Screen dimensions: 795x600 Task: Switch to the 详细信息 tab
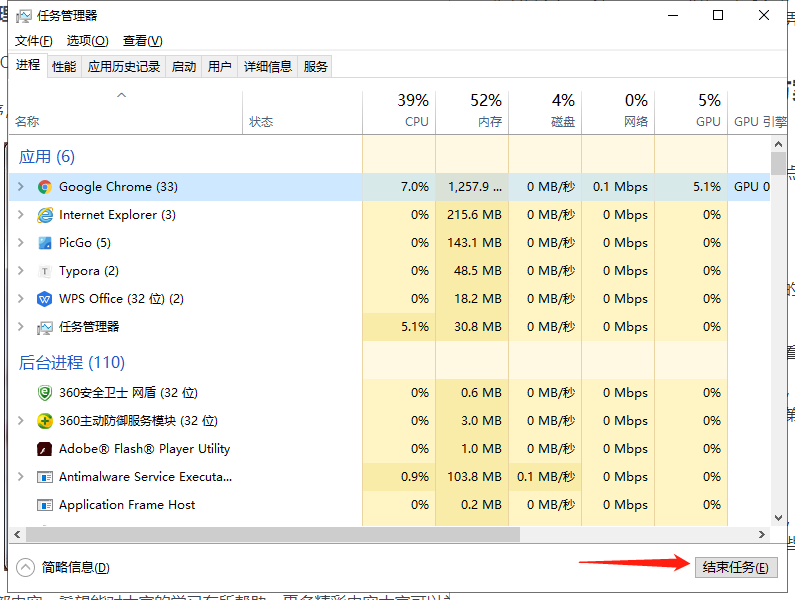click(x=268, y=66)
